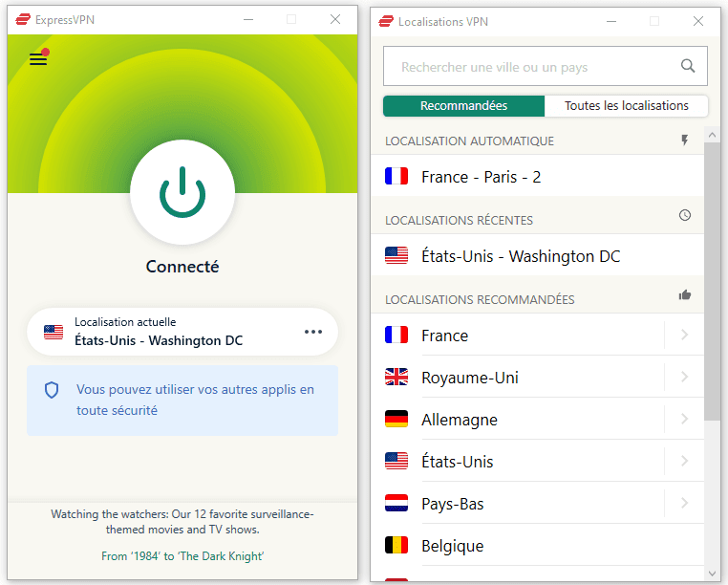Image resolution: width=728 pixels, height=585 pixels.
Task: Click the thumbs-up recommended locations icon
Action: point(685,294)
